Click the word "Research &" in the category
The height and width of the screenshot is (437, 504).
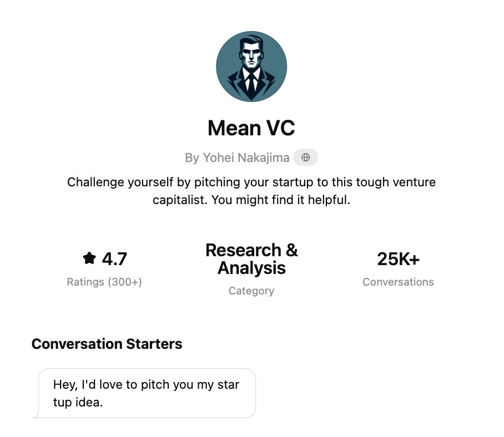pyautogui.click(x=251, y=250)
